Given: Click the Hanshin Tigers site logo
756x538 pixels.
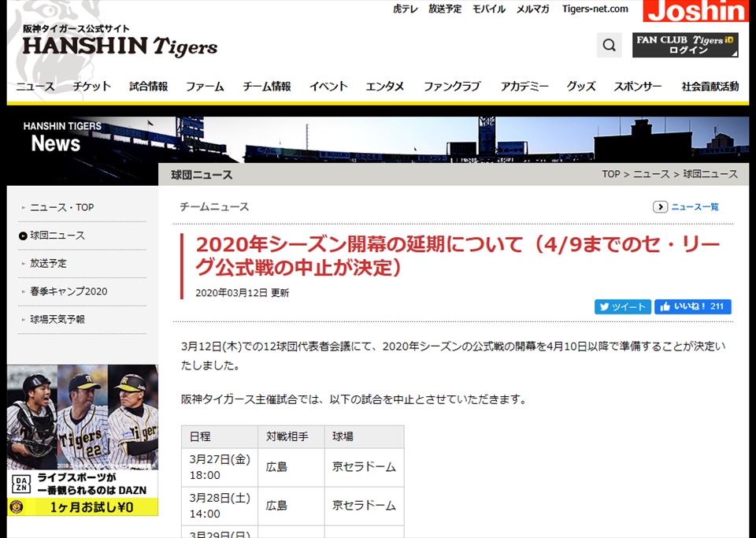Looking at the screenshot, I should (x=120, y=42).
